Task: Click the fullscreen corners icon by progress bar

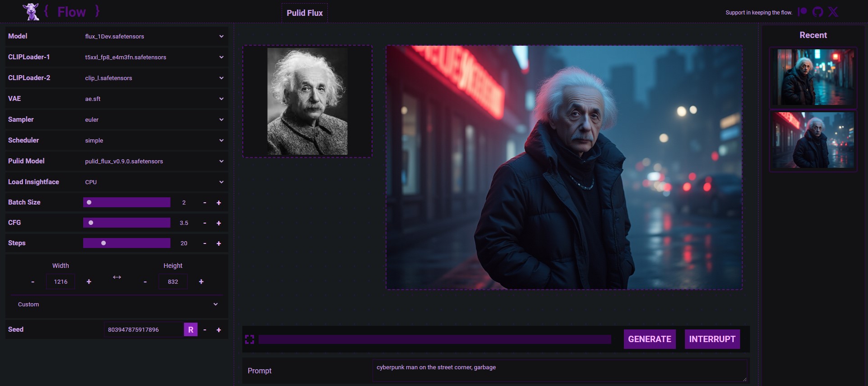Action: [250, 339]
